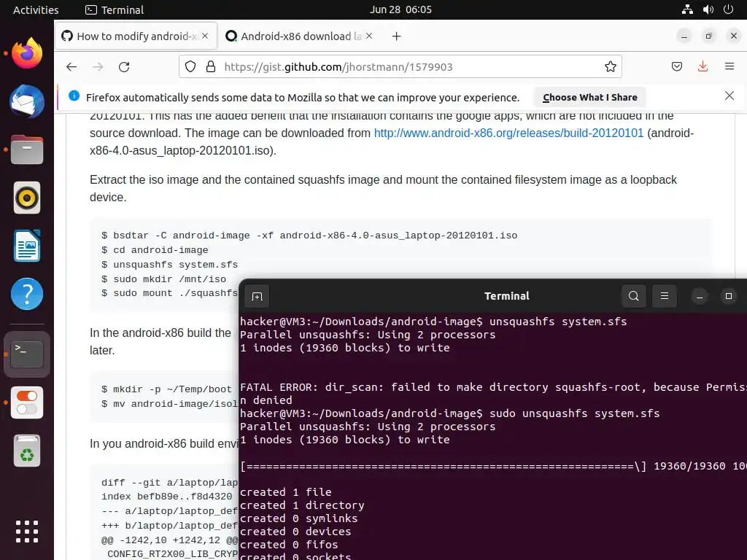Viewport: 747px width, 560px height.
Task: Open the Tweaks toggle-switch app in the dock
Action: [x=27, y=402]
